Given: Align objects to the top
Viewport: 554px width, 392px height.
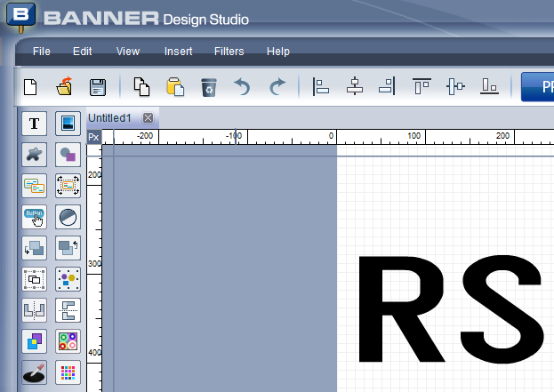Looking at the screenshot, I should 422,87.
